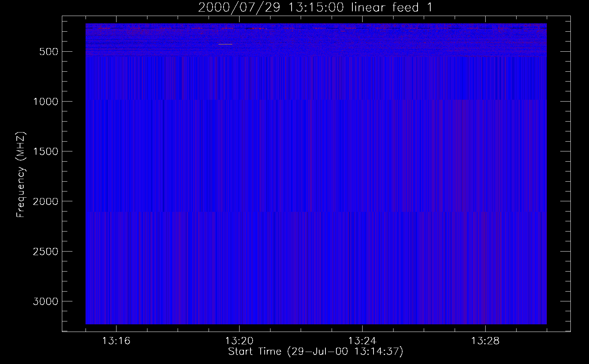Click the 3000 frequency tick label

tap(46, 301)
